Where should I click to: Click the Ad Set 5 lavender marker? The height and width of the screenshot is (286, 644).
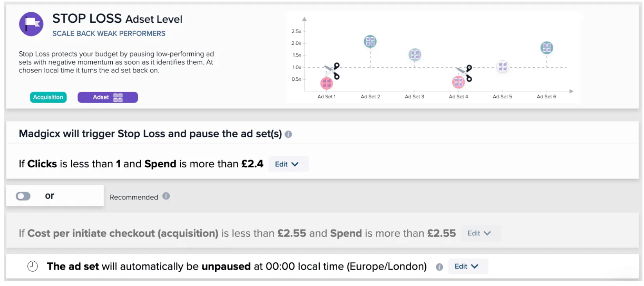(502, 67)
